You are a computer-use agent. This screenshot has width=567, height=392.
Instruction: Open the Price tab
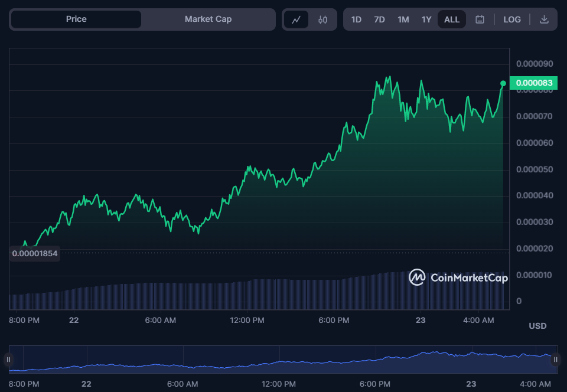coord(76,19)
